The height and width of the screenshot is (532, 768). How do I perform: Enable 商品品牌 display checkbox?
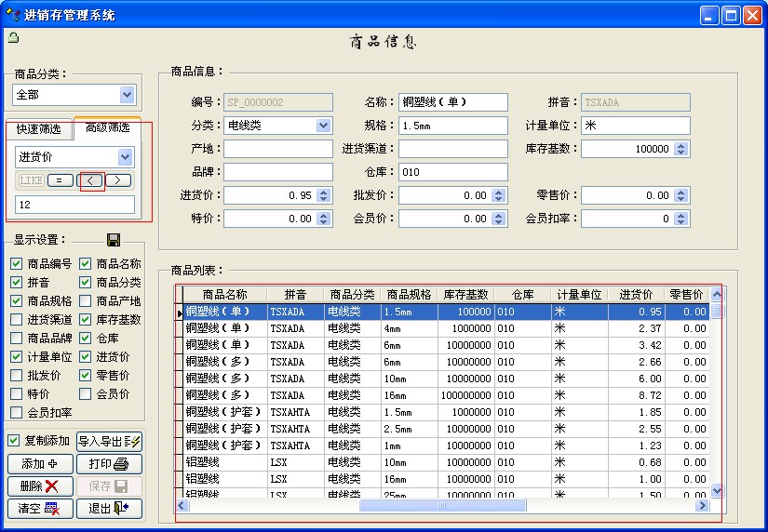(16, 339)
